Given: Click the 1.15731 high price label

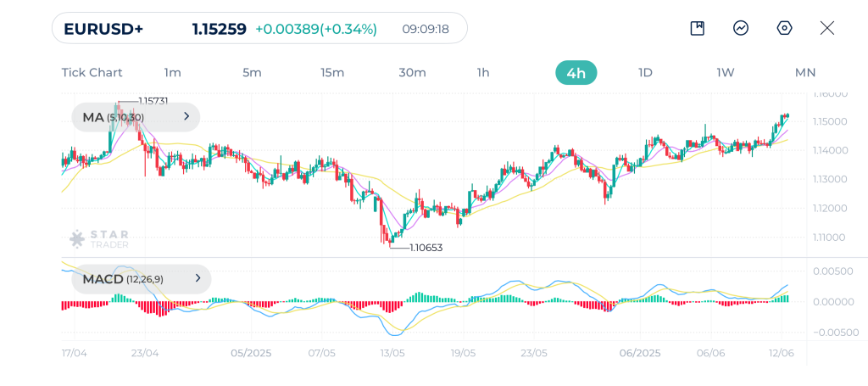Looking at the screenshot, I should pos(153,101).
